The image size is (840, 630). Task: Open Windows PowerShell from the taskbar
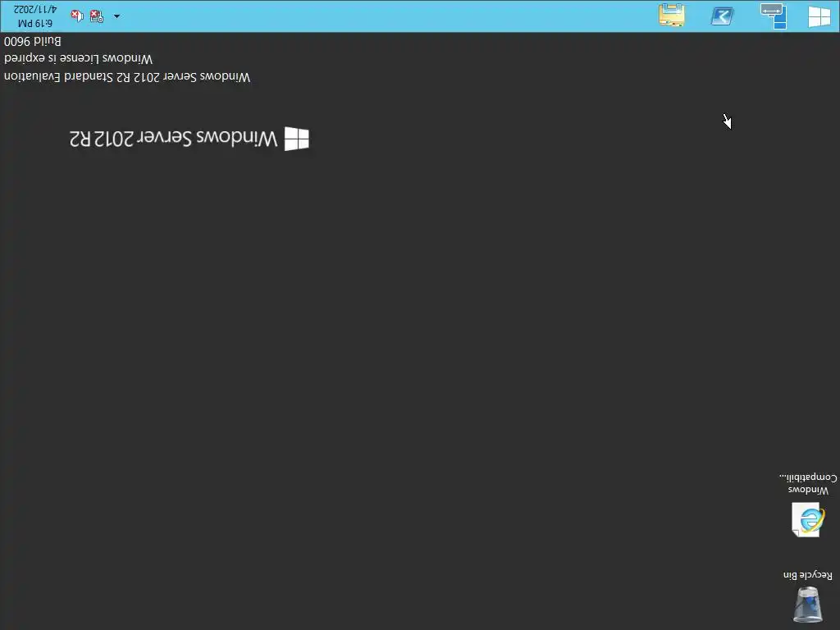pos(722,16)
